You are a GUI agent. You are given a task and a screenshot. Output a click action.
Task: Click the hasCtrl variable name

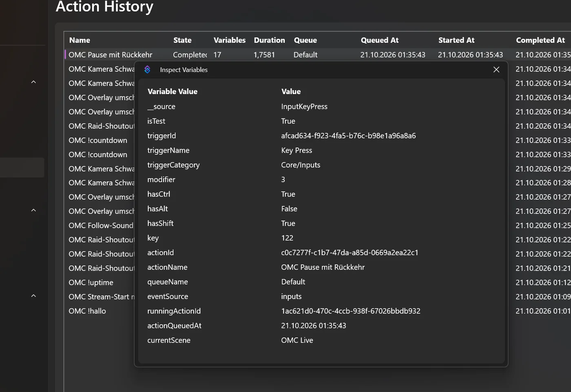coord(159,194)
